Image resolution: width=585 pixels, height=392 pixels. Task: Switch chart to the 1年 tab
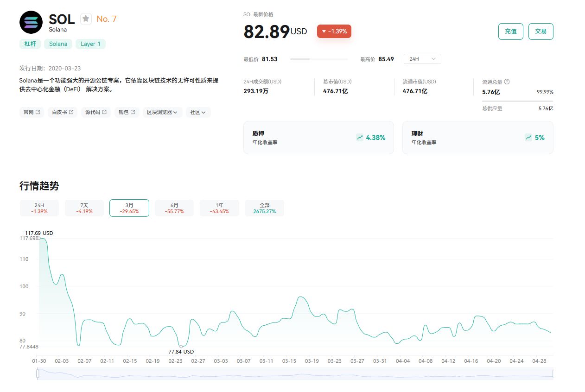coord(219,208)
